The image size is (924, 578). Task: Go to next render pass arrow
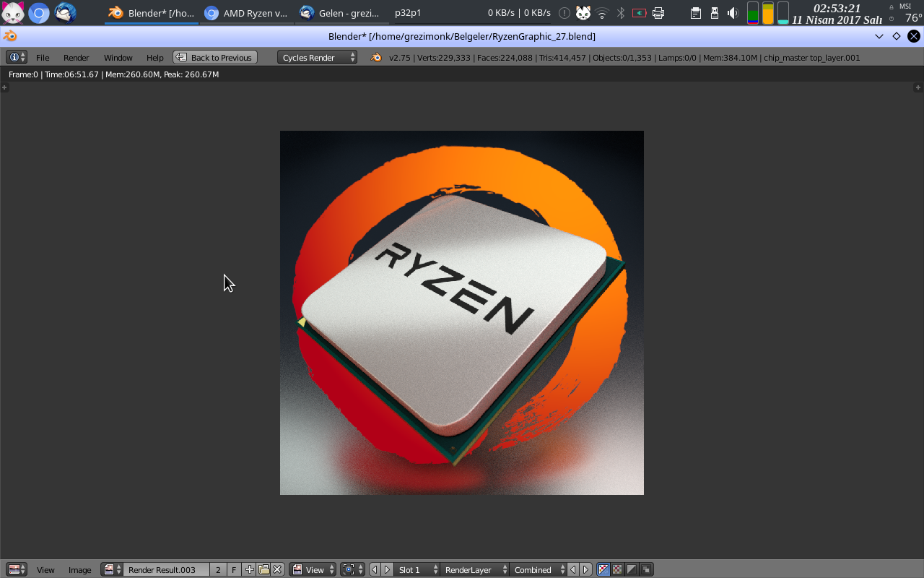coord(586,569)
